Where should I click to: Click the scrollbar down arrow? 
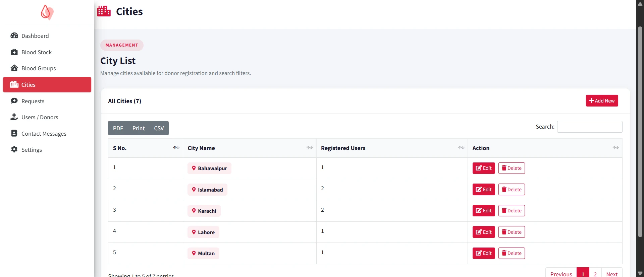pos(640,273)
